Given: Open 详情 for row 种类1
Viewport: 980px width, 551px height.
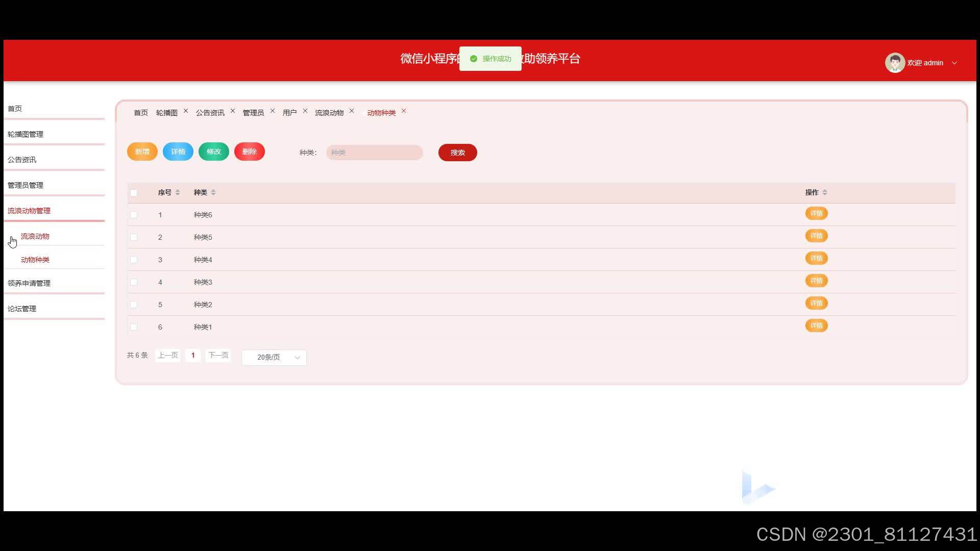Looking at the screenshot, I should click(x=816, y=325).
